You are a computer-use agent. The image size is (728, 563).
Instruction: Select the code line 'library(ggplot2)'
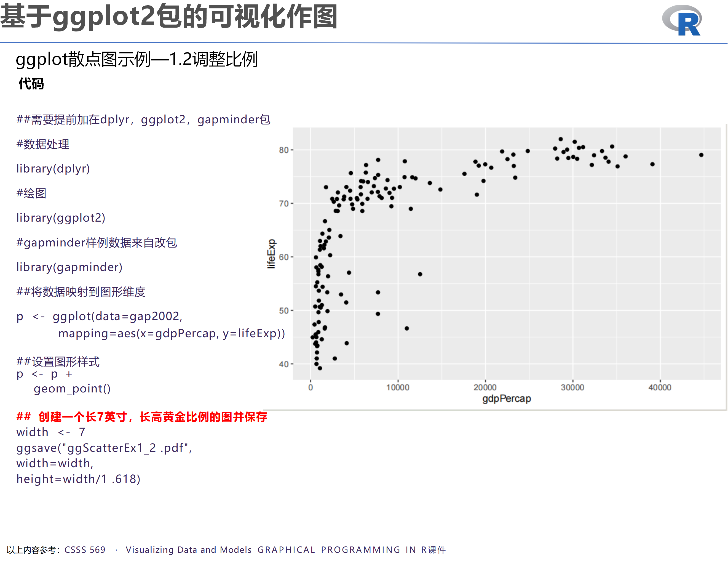[61, 218]
